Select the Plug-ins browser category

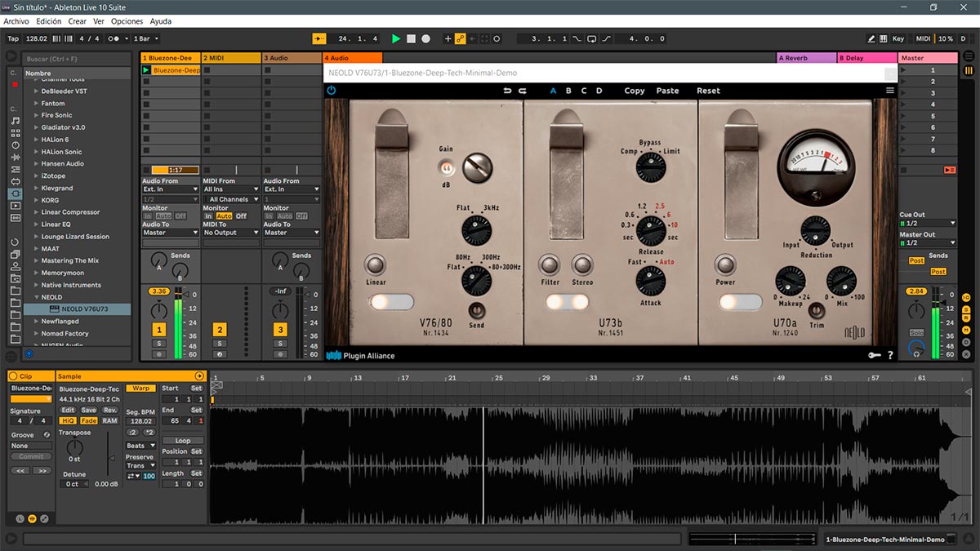click(x=16, y=193)
